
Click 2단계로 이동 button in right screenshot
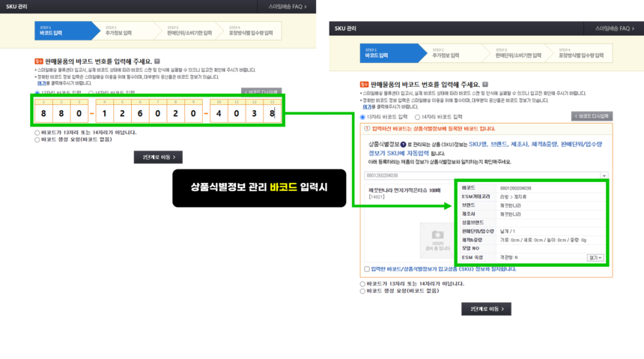pos(486,309)
